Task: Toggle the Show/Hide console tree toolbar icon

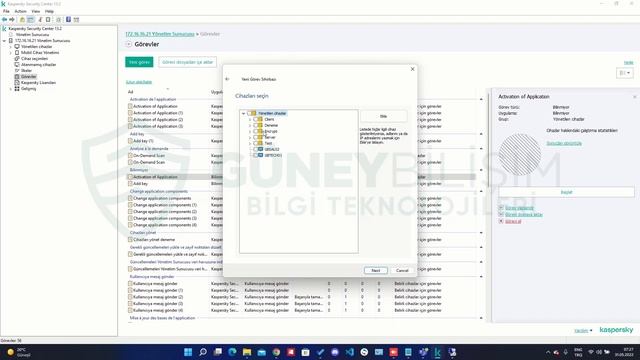Action: pos(31,20)
